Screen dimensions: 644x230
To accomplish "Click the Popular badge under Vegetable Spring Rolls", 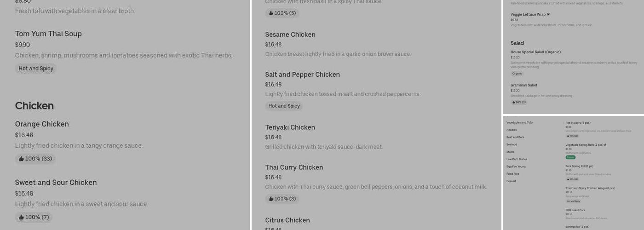I will coord(570,157).
